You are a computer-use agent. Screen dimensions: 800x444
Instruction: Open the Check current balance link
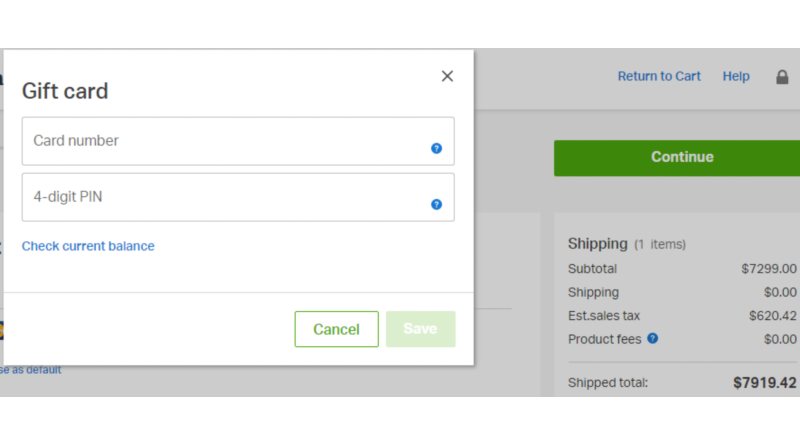[88, 246]
